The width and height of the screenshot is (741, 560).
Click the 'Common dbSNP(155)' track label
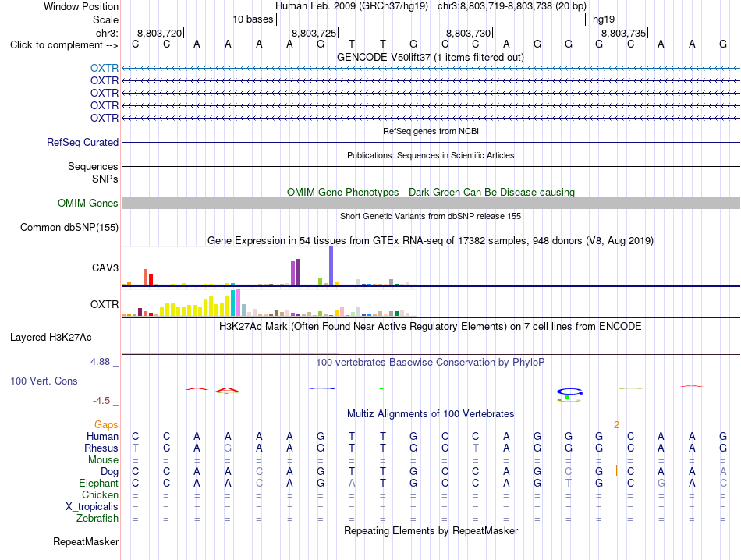[69, 227]
